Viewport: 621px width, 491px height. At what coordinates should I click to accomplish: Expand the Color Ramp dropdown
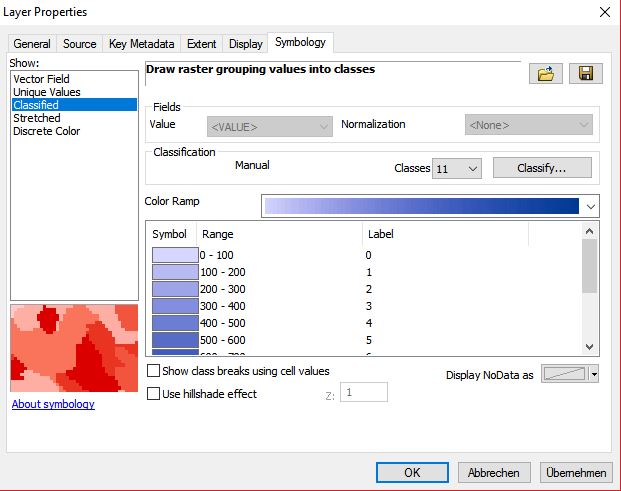[589, 206]
